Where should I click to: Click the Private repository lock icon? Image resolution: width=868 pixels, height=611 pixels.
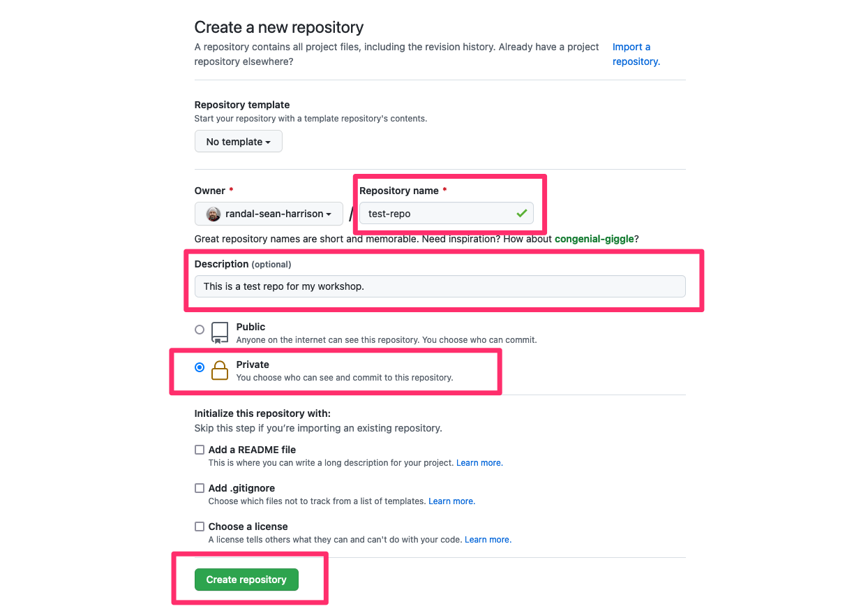click(219, 370)
